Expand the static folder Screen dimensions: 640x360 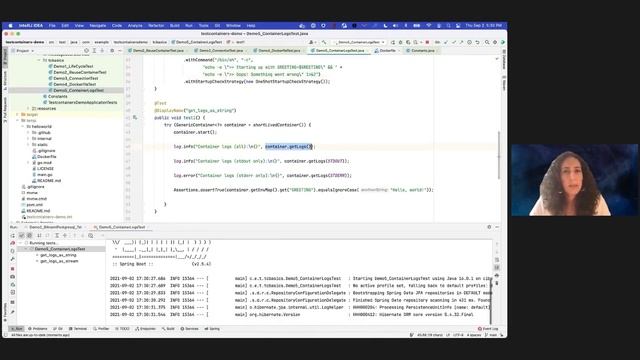coord(28,144)
